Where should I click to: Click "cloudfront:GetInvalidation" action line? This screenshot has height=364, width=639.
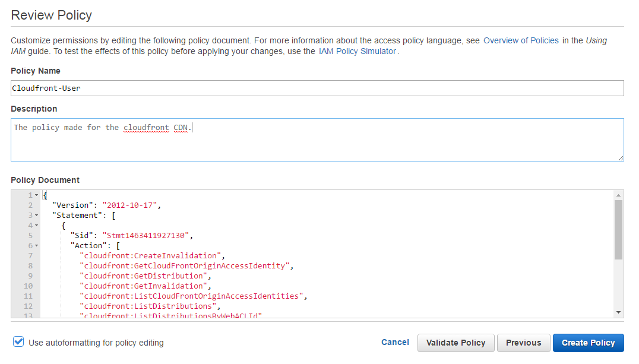pos(144,286)
